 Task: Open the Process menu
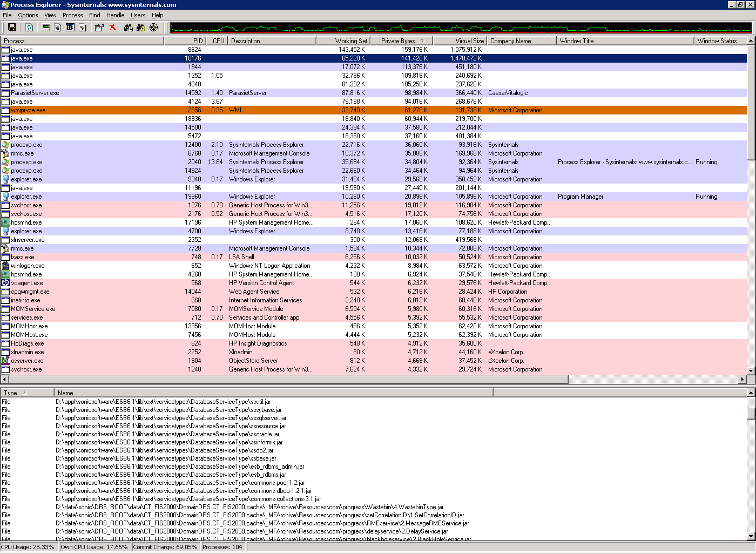73,15
